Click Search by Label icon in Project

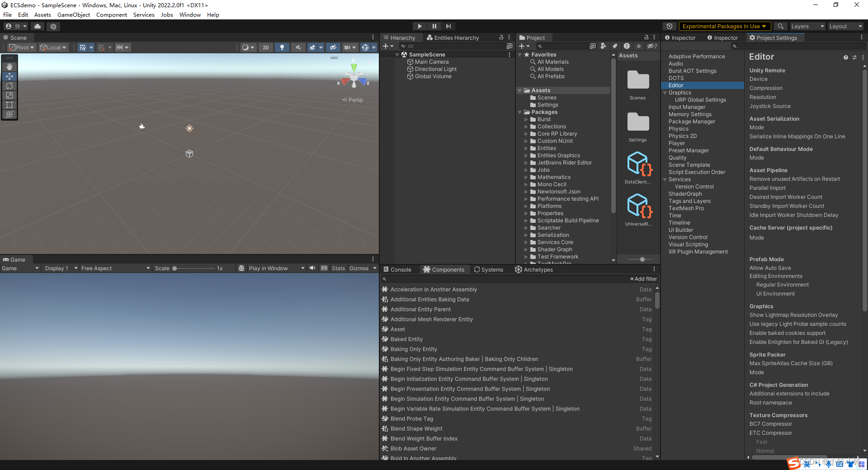615,46
